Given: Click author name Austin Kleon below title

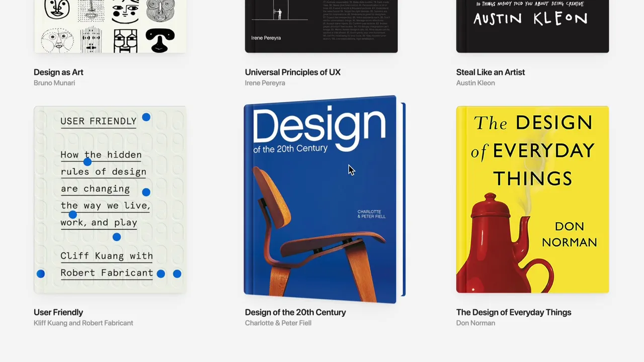Looking at the screenshot, I should (x=475, y=83).
